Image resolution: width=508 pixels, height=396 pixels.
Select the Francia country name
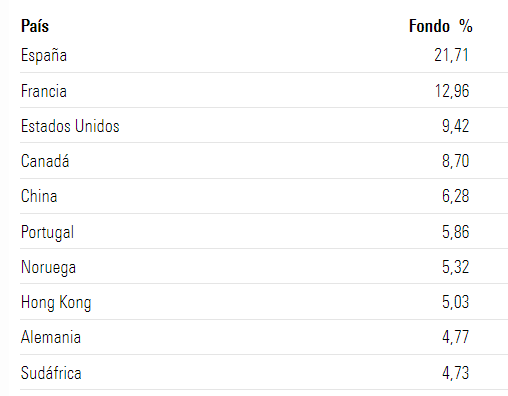44,91
